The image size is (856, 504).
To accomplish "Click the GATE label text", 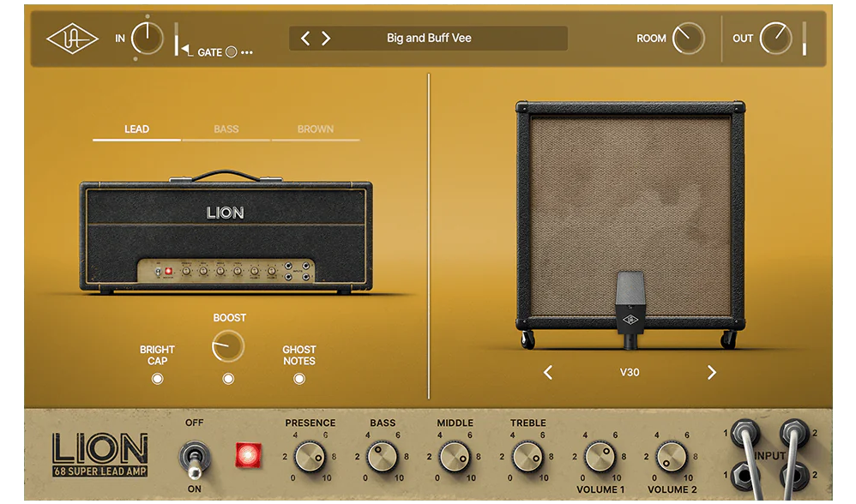I will [x=209, y=52].
